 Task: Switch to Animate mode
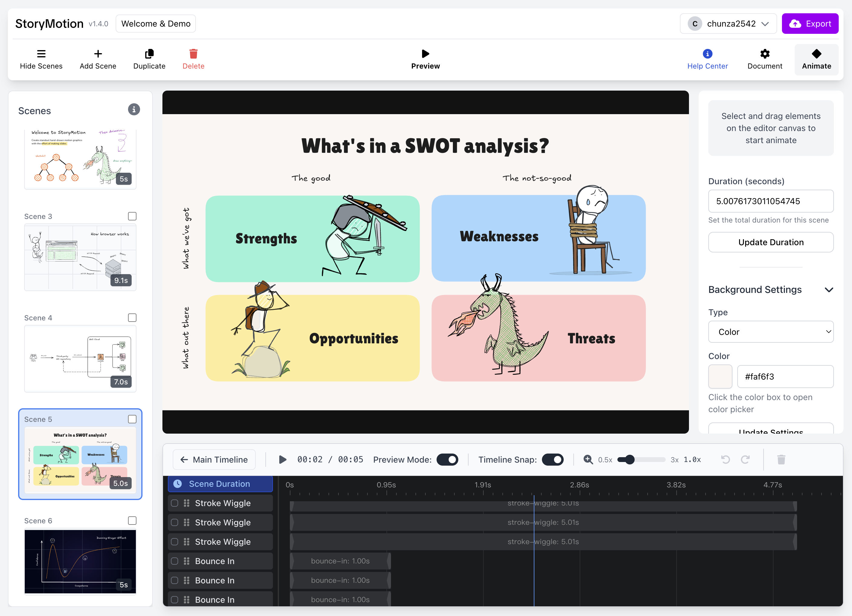(816, 59)
